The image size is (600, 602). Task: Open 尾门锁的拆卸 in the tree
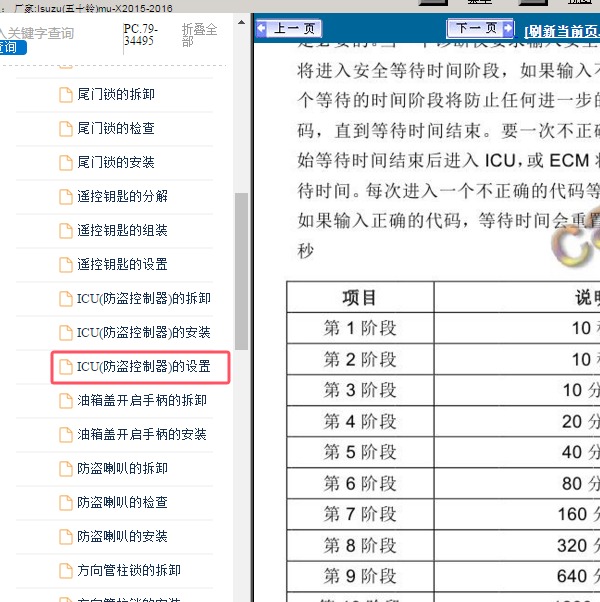(116, 94)
